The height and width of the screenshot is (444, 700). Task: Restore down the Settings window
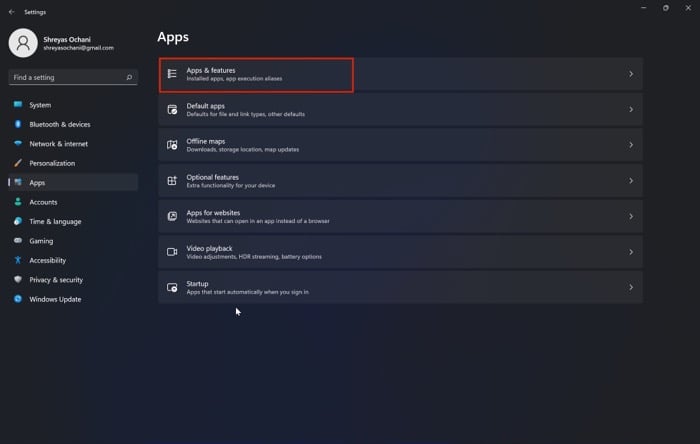666,8
